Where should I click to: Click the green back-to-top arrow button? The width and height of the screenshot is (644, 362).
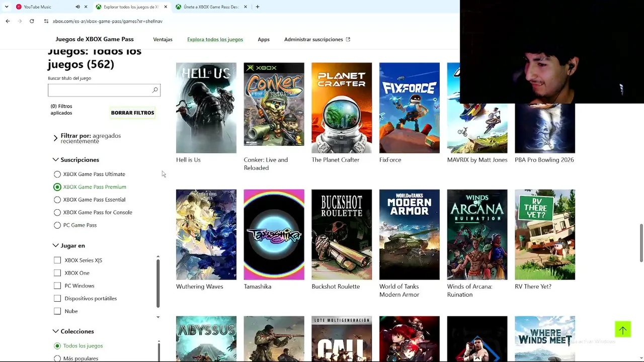click(623, 330)
